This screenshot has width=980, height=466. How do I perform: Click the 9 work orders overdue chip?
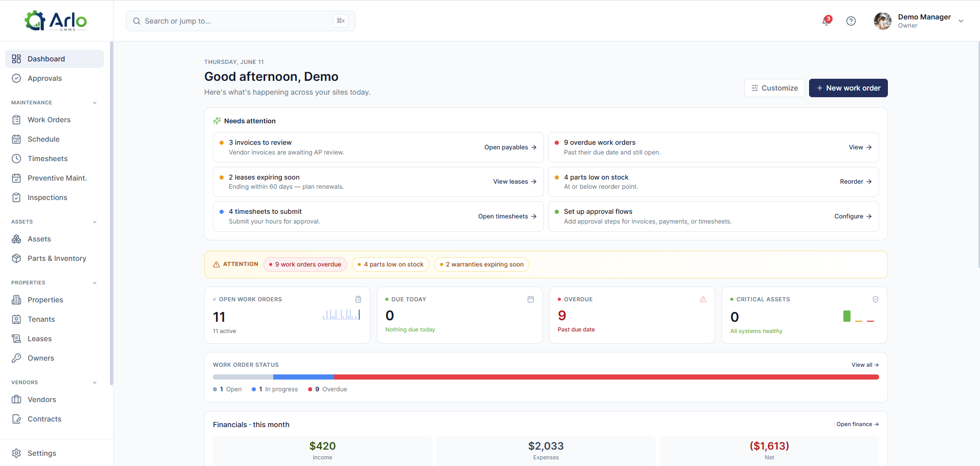[305, 264]
